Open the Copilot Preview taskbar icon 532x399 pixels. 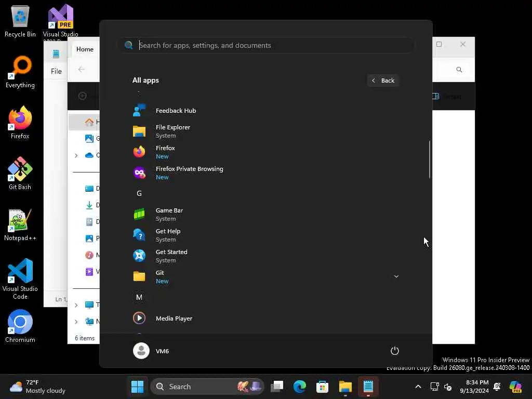coord(515,387)
